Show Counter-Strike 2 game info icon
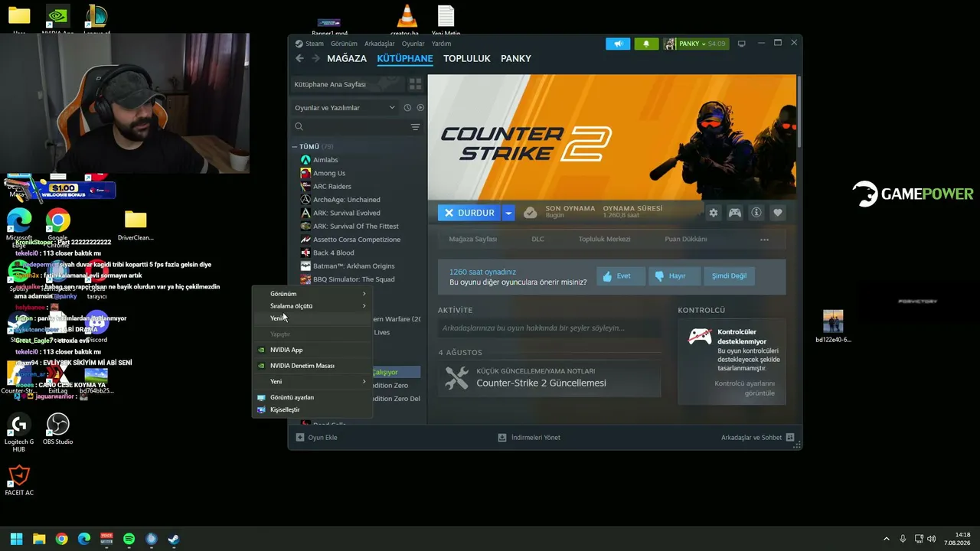Viewport: 980px width, 551px height. [x=756, y=213]
